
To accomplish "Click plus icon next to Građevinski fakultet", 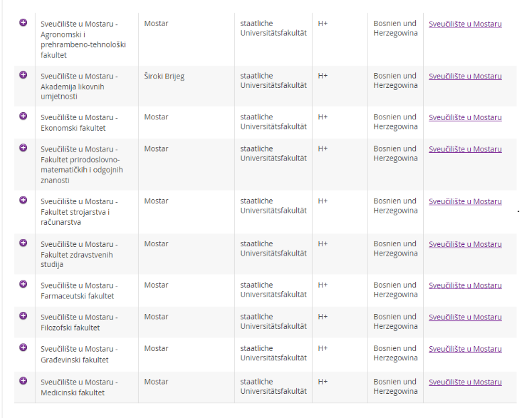I will point(24,348).
